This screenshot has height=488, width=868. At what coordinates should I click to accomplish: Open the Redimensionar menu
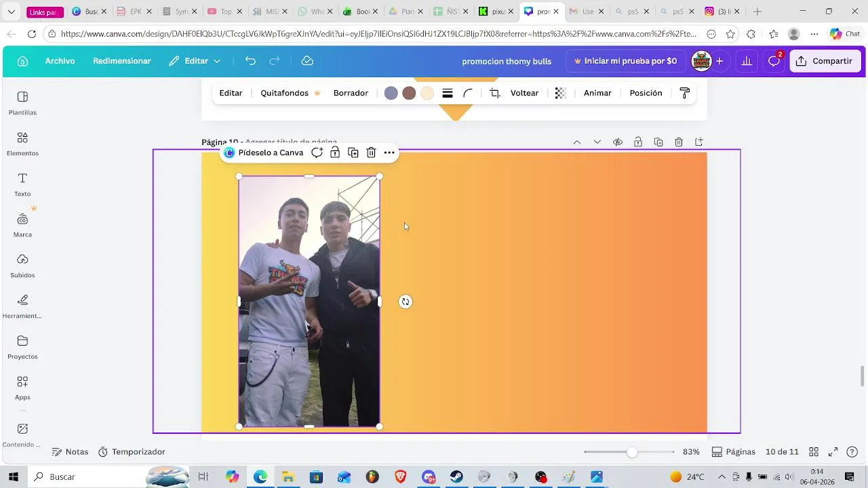(122, 61)
